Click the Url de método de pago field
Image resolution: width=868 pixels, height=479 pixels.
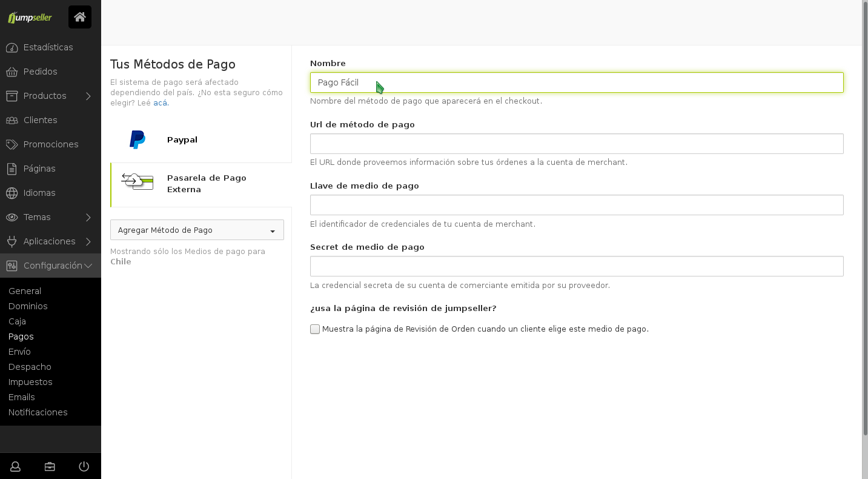[576, 144]
